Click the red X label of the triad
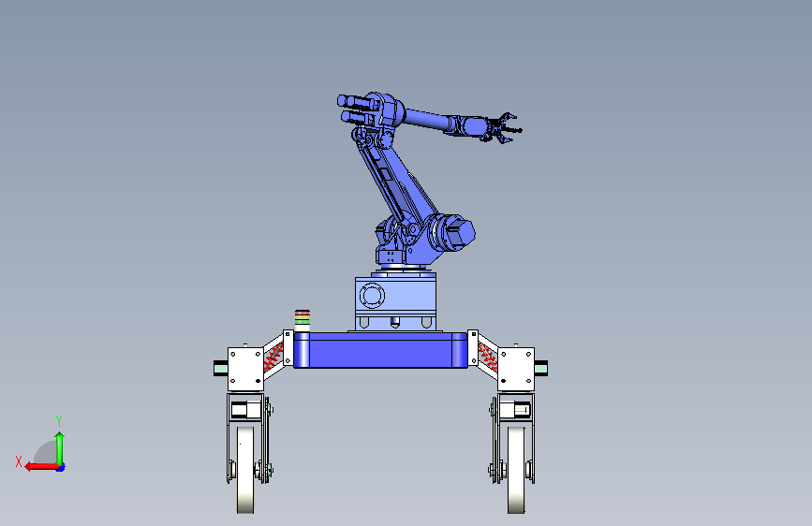 tap(19, 461)
